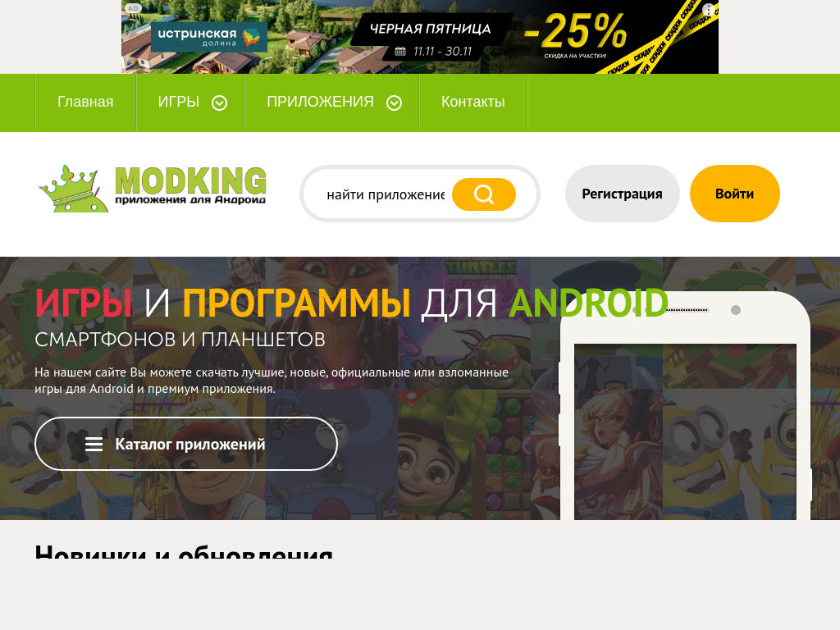Click the Регистрация button
Image resolution: width=840 pixels, height=630 pixels.
(622, 194)
